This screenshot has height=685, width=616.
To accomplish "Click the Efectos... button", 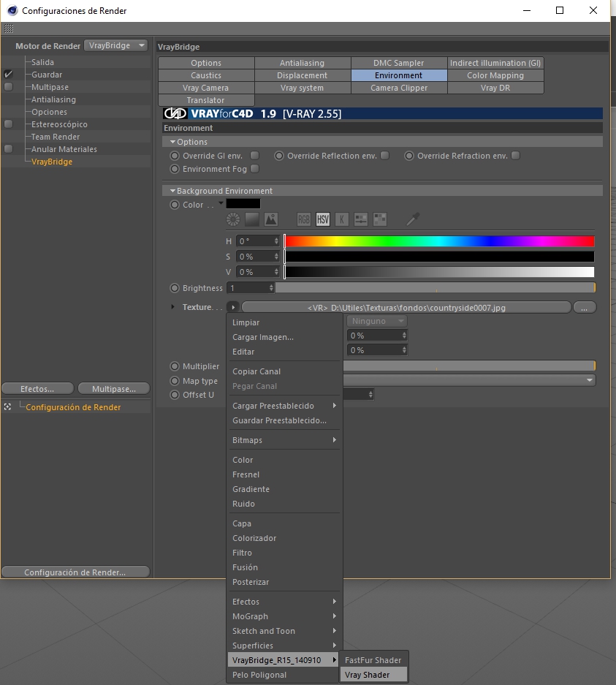I will point(37,388).
